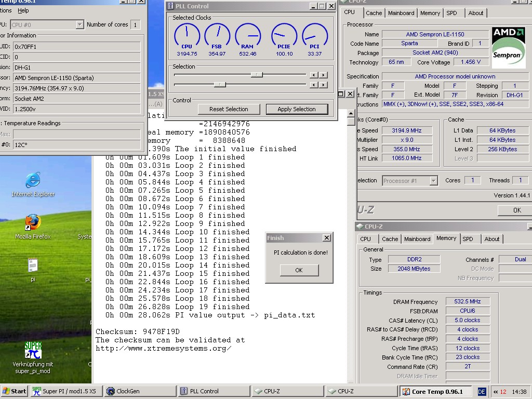Click the bottom slider thumb in PLL Control
This screenshot has width=532, height=399.
pyautogui.click(x=220, y=85)
